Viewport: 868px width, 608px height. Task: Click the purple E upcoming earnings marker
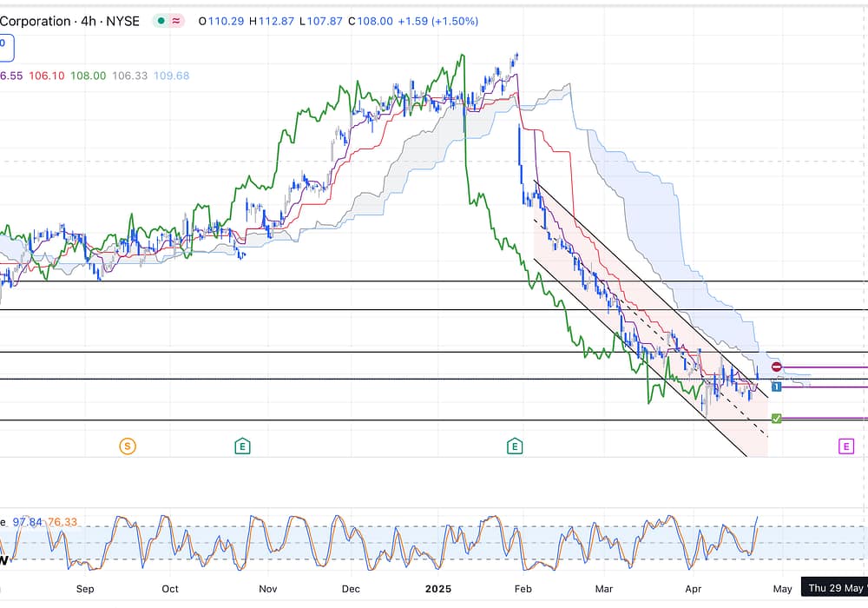[x=845, y=446]
